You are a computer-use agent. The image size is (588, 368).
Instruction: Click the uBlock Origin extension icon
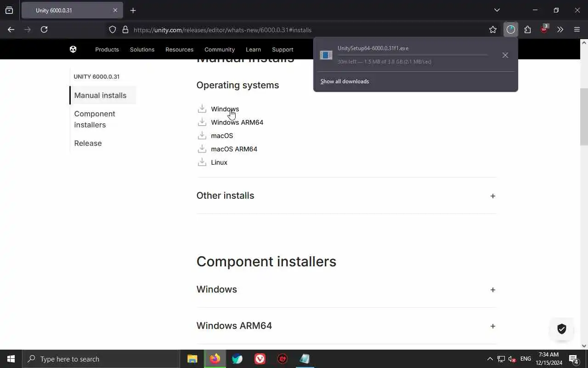tap(544, 29)
